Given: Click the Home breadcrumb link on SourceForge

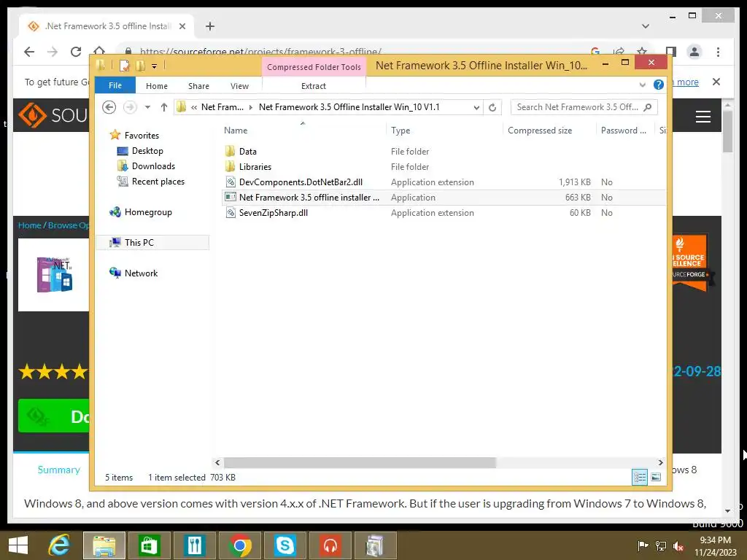Looking at the screenshot, I should click(29, 225).
